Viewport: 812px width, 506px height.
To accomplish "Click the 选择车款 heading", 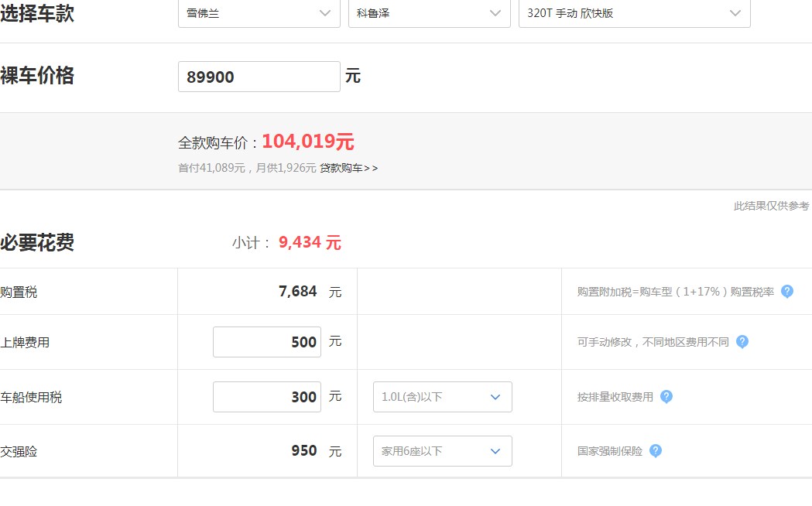I will 37,13.
